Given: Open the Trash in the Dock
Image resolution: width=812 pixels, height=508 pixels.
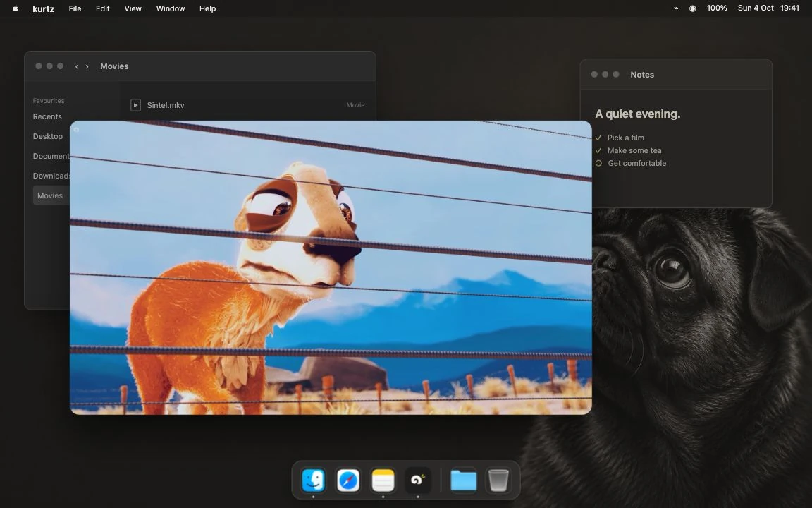Looking at the screenshot, I should (498, 480).
